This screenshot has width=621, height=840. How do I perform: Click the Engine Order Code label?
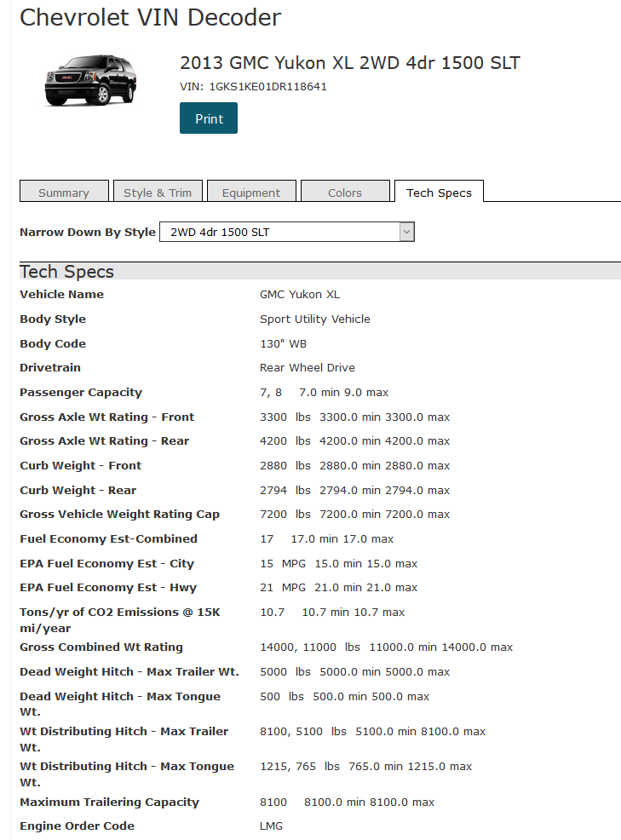click(x=78, y=826)
